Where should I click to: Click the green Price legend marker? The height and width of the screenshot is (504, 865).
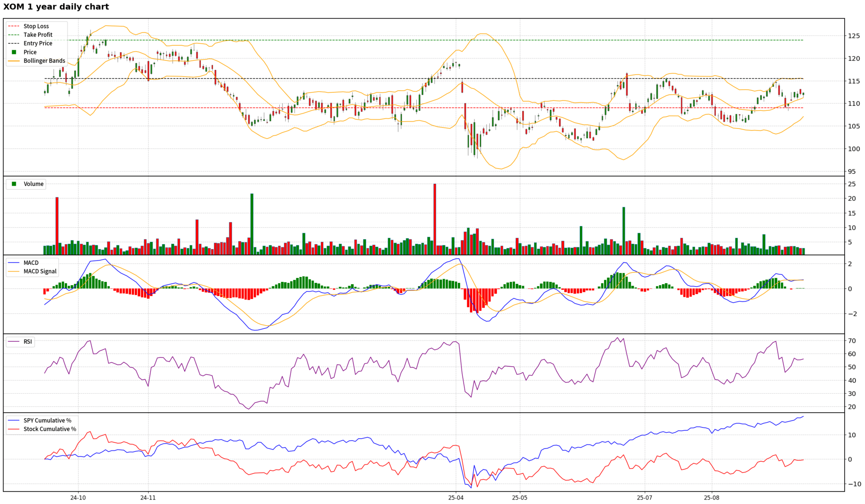[14, 52]
